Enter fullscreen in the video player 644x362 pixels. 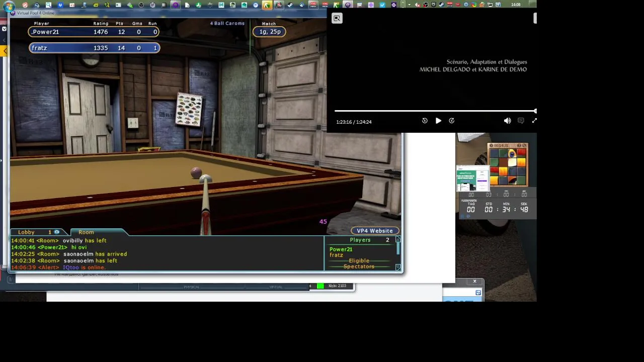point(534,121)
